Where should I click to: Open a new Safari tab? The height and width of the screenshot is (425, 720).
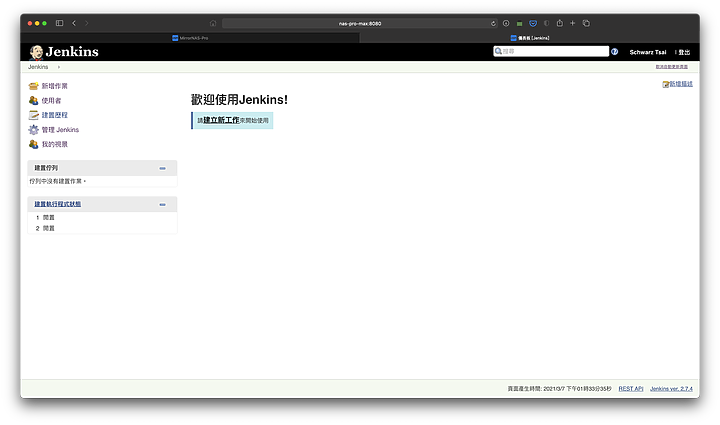573,23
